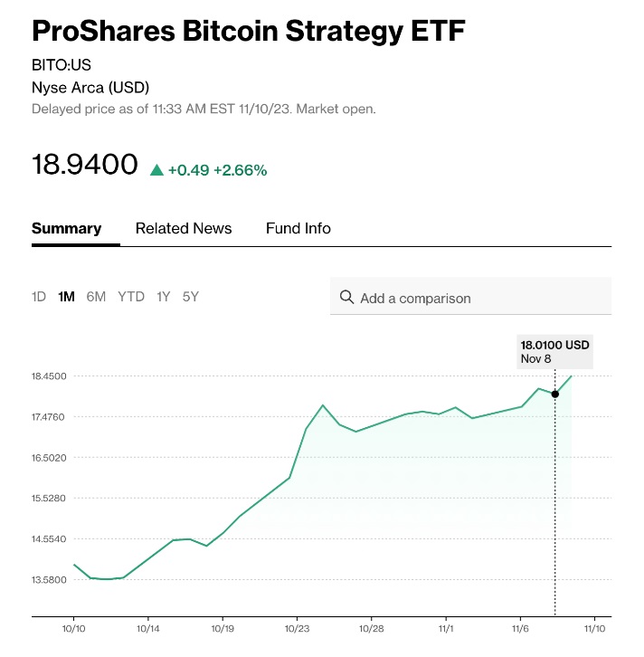Switch to the Related News tab

tap(184, 228)
